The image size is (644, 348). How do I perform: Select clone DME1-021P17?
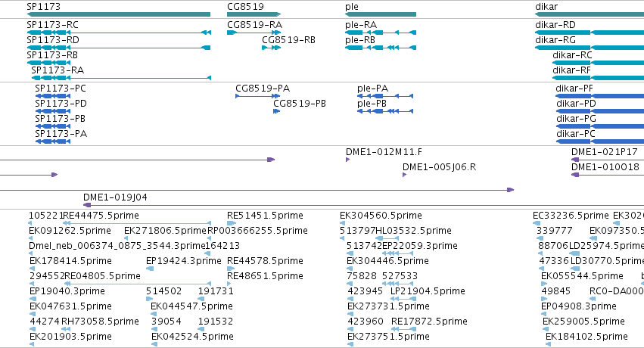(x=605, y=152)
